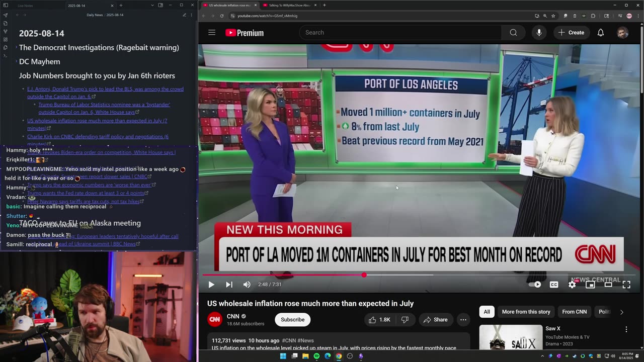
Task: Open the YouTube hamburger guide menu
Action: point(212,33)
